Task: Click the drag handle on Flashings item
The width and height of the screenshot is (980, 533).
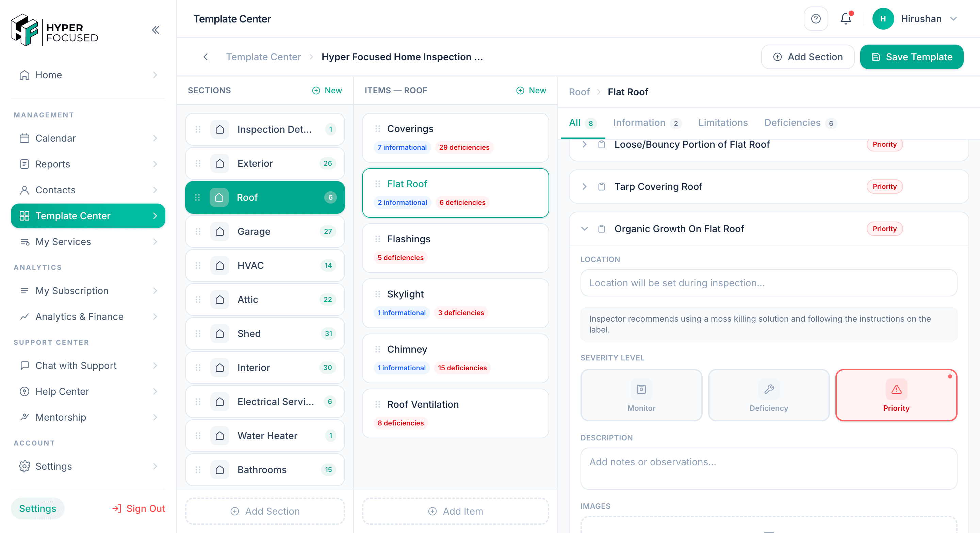Action: coord(377,239)
